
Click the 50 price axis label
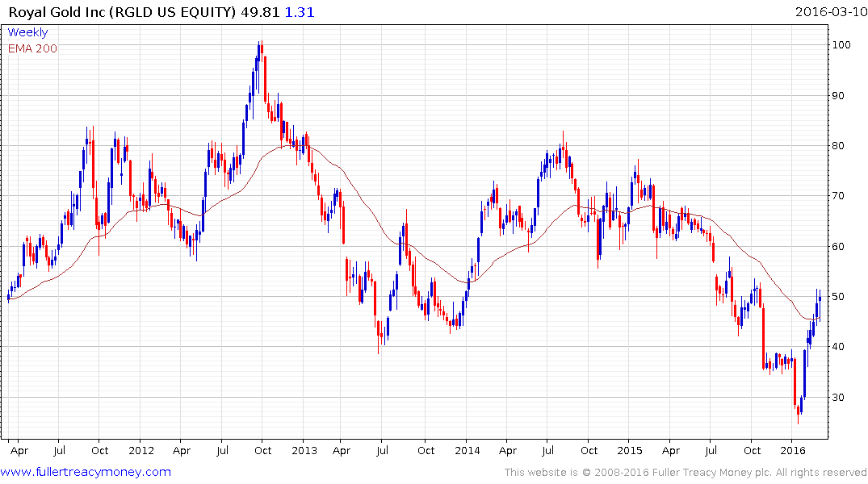point(838,297)
